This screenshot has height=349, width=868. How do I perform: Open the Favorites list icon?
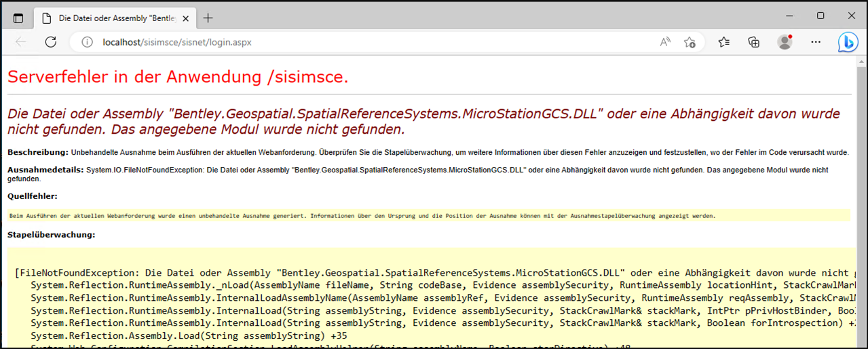click(724, 42)
